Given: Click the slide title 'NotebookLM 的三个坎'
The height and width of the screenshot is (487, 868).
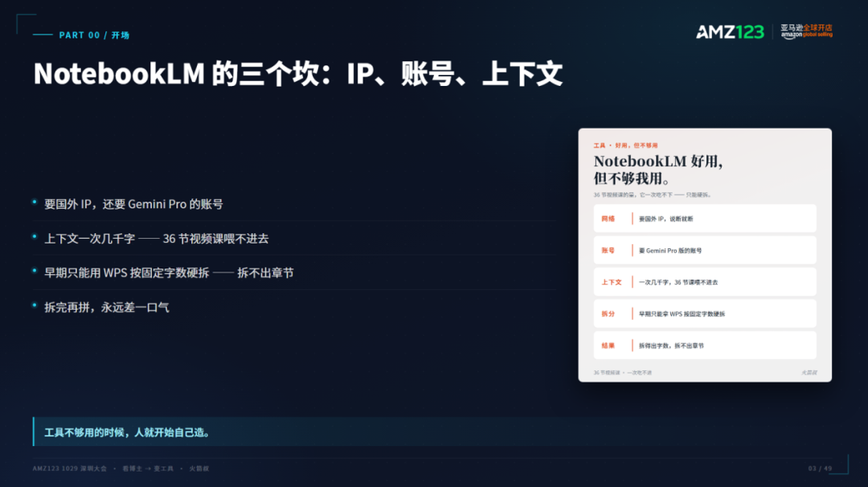Looking at the screenshot, I should click(182, 74).
